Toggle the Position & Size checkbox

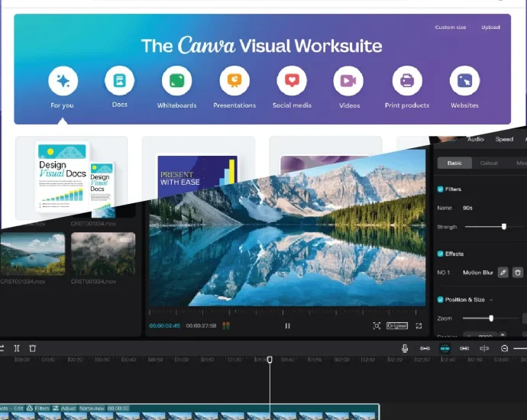[440, 299]
